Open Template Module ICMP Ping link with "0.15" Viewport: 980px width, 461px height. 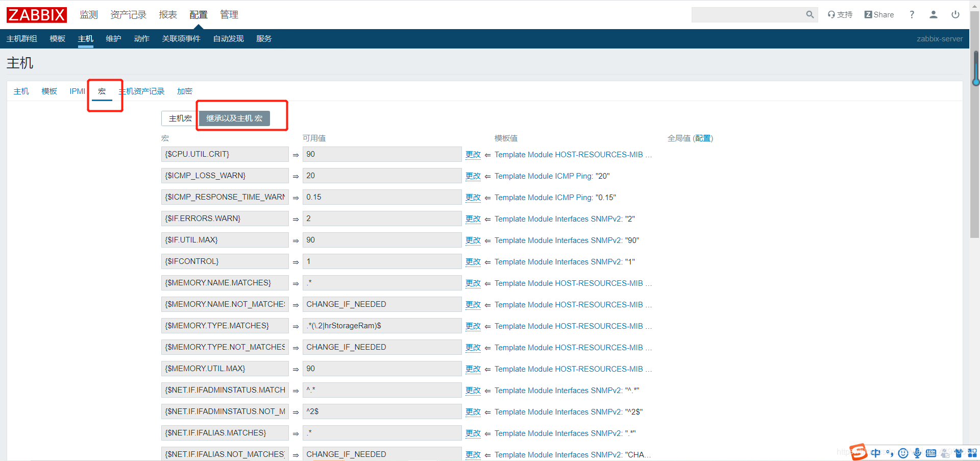point(543,198)
